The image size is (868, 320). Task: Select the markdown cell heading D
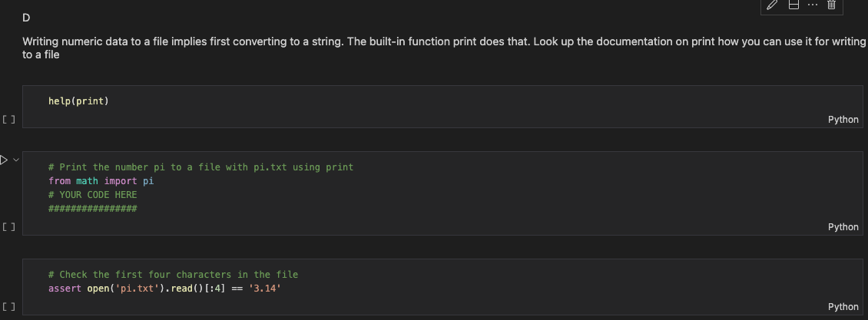click(26, 18)
